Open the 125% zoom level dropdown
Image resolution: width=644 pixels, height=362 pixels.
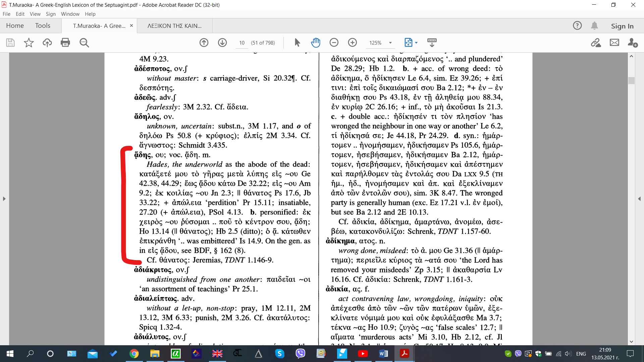point(390,43)
